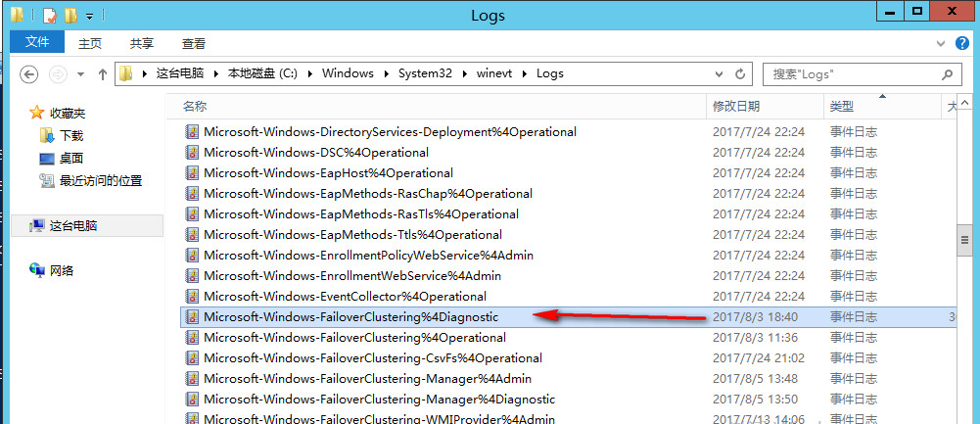Image resolution: width=980 pixels, height=424 pixels.
Task: Click 本地磁盘 (C:) in the address path
Action: click(x=261, y=73)
